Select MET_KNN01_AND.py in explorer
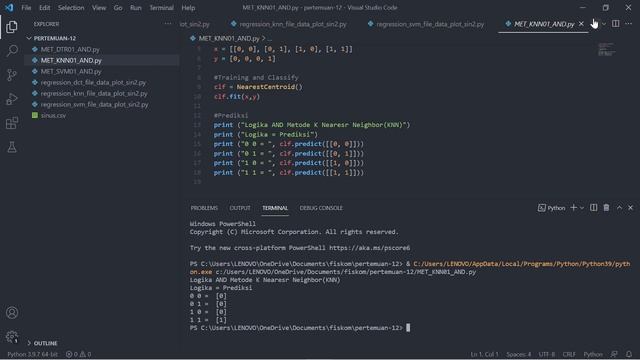The width and height of the screenshot is (640, 360). click(71, 60)
